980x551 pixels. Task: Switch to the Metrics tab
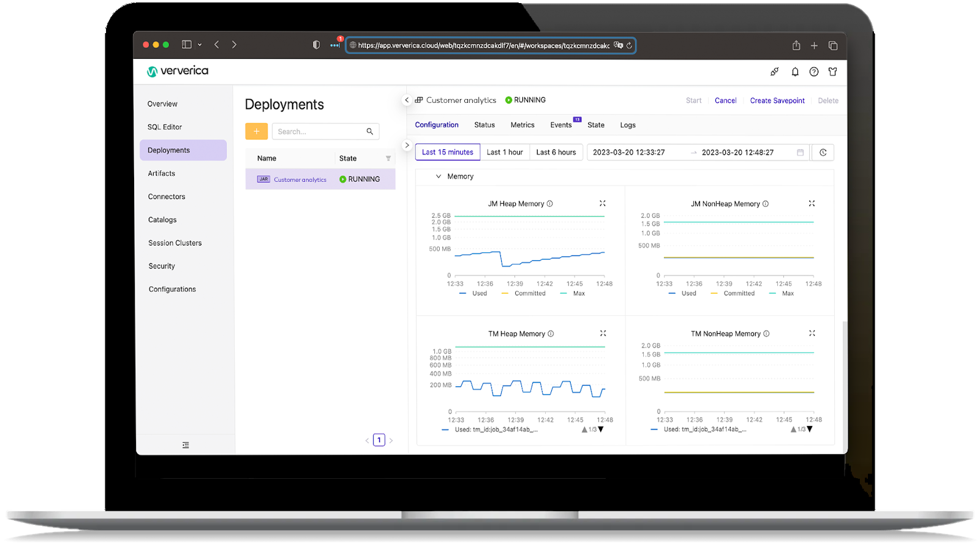tap(522, 125)
